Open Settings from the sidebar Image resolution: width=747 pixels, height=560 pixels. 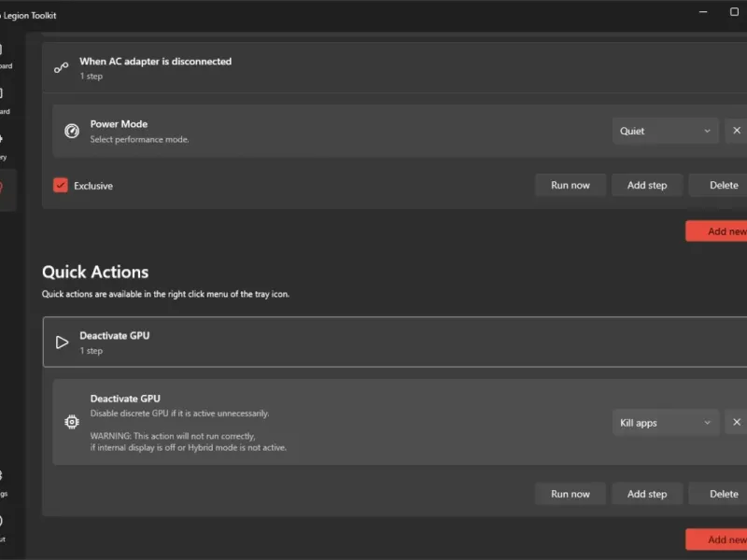click(3, 481)
